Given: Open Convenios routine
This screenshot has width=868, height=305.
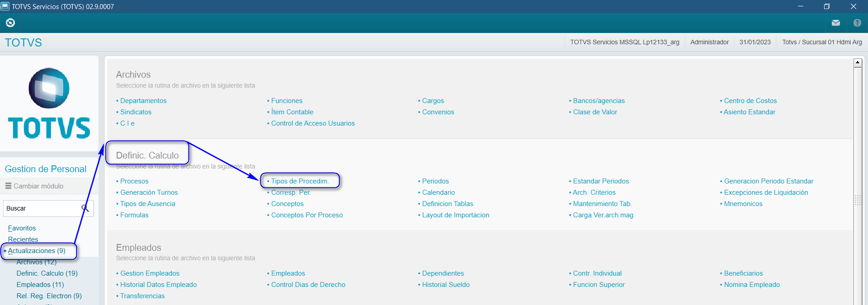Looking at the screenshot, I should pyautogui.click(x=438, y=112).
